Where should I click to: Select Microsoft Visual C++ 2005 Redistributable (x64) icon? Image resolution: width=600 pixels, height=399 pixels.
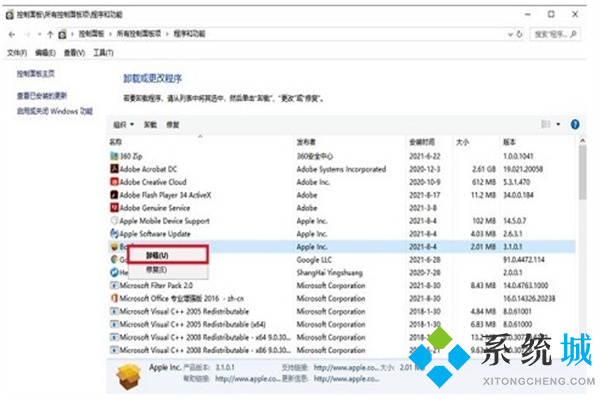[x=114, y=324]
